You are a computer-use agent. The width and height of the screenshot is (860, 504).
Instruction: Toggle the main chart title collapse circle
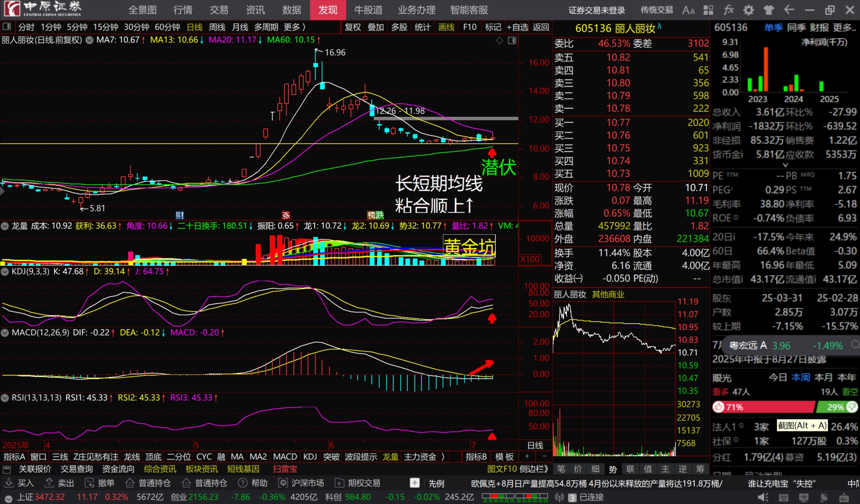[x=89, y=40]
